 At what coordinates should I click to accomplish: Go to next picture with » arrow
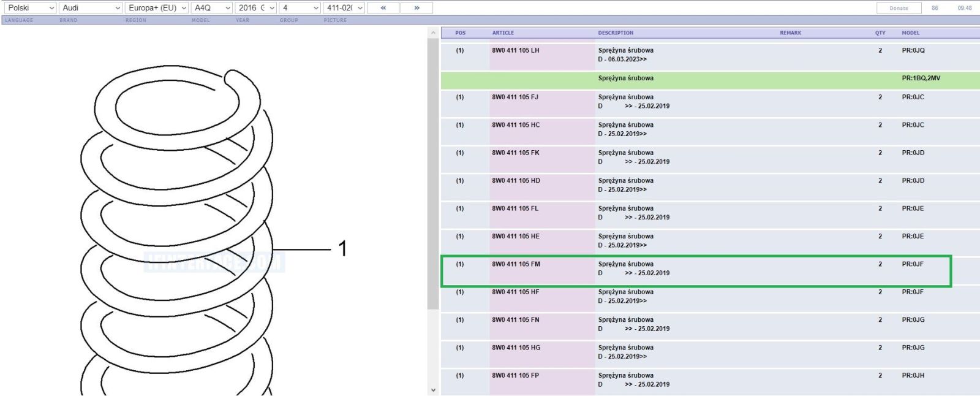[x=417, y=8]
